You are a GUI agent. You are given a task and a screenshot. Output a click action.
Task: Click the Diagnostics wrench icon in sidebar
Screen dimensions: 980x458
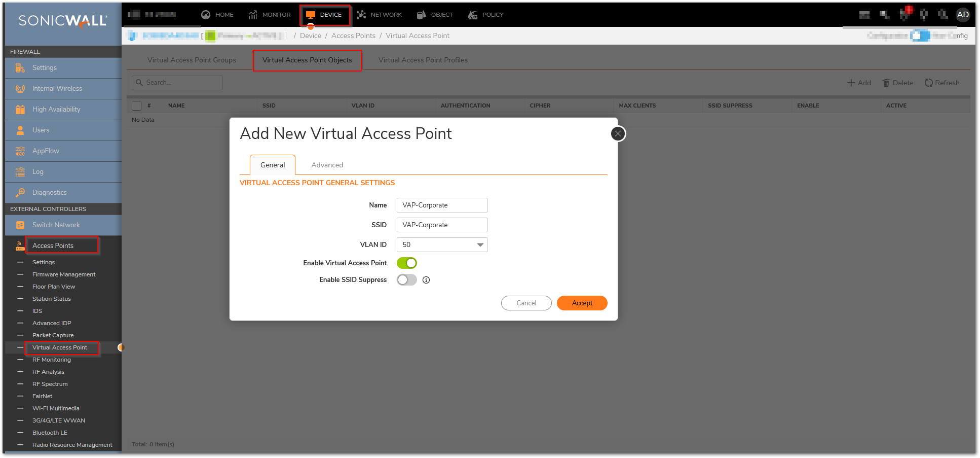point(20,193)
